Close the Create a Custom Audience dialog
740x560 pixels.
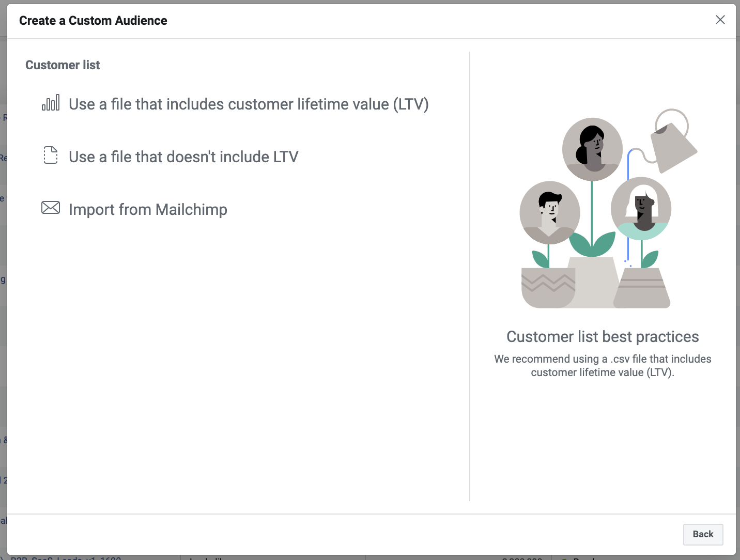720,20
